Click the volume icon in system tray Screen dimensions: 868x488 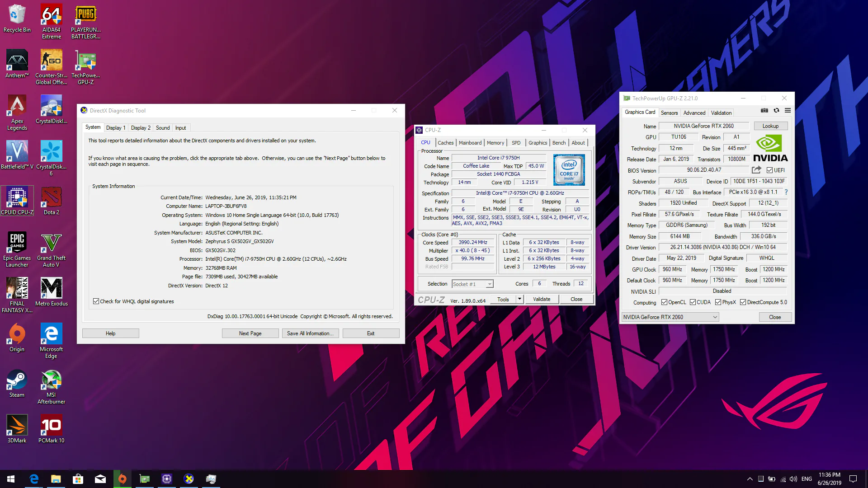click(x=793, y=479)
